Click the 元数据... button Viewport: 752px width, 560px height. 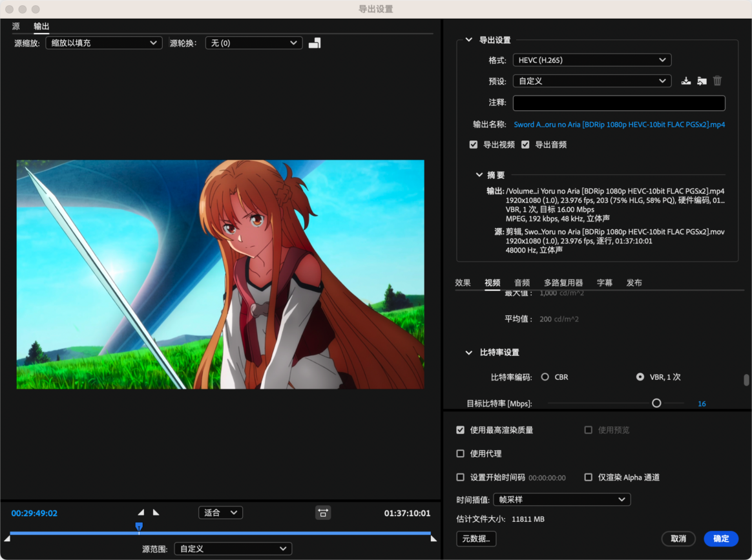[476, 539]
